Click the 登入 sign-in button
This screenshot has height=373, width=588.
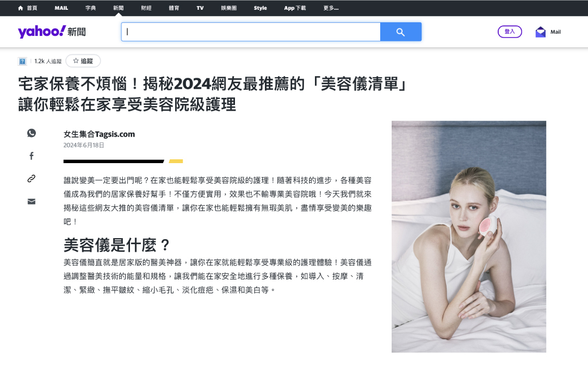tap(510, 32)
